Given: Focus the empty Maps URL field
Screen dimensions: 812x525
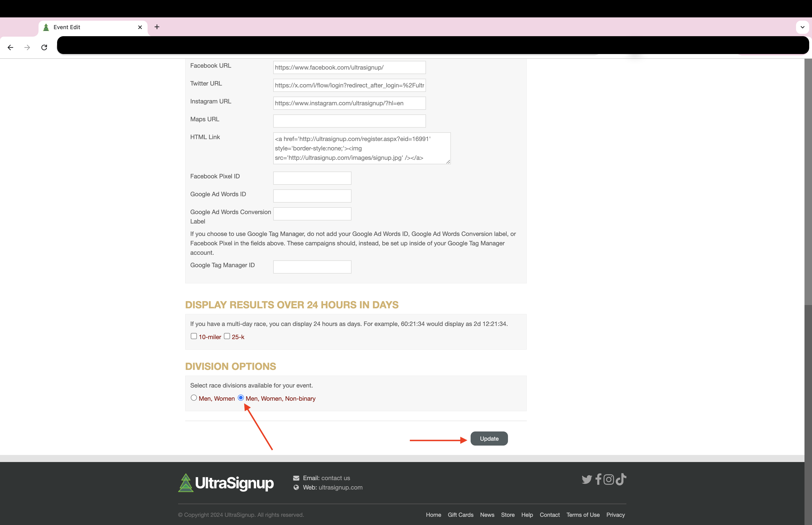Looking at the screenshot, I should point(349,121).
